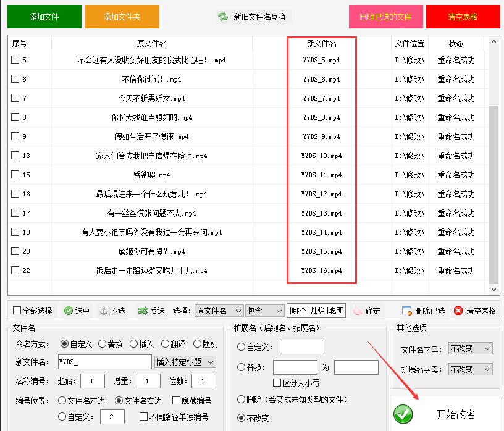The width and height of the screenshot is (504, 431).
Task: Select extension 不改变 radio option
Action: tap(241, 418)
